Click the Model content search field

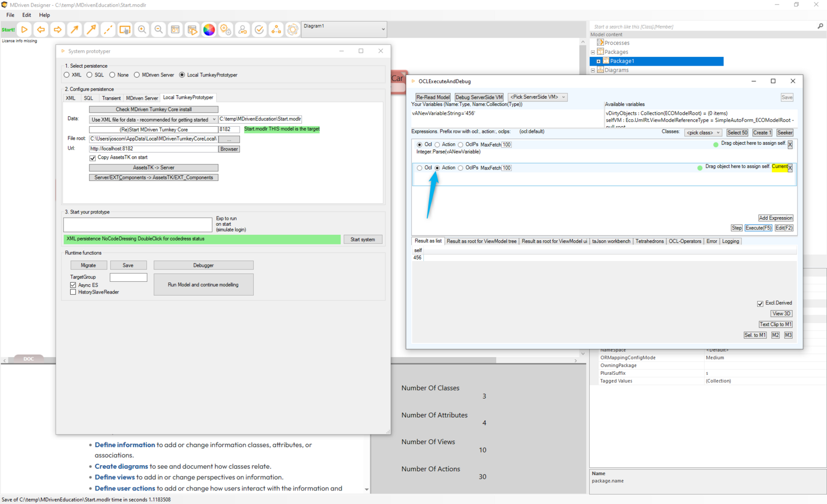coord(703,26)
